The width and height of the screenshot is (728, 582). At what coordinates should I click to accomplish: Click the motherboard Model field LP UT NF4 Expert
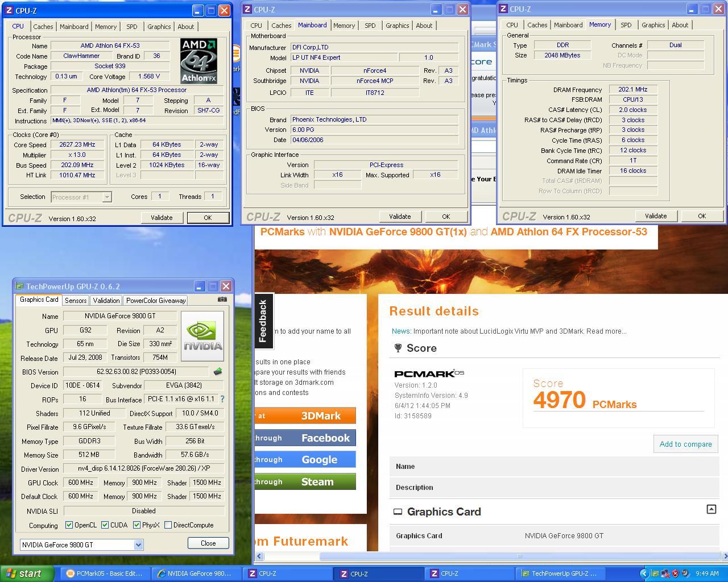click(x=343, y=57)
